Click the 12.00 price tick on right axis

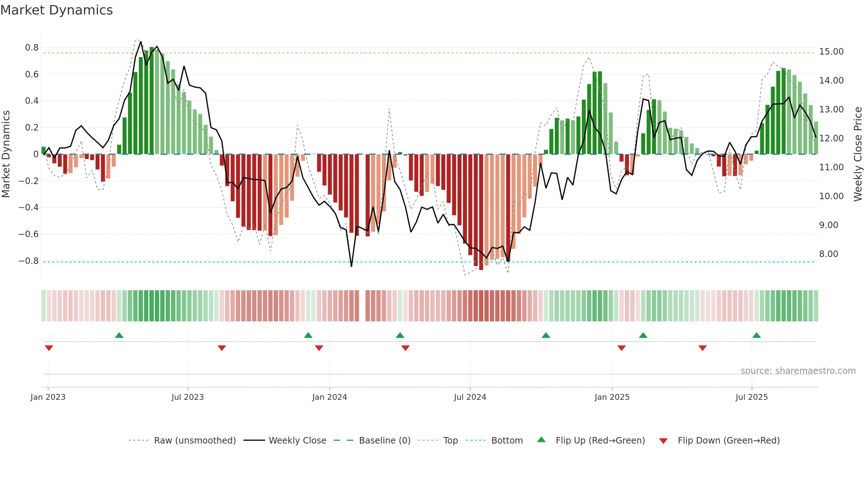[831, 138]
